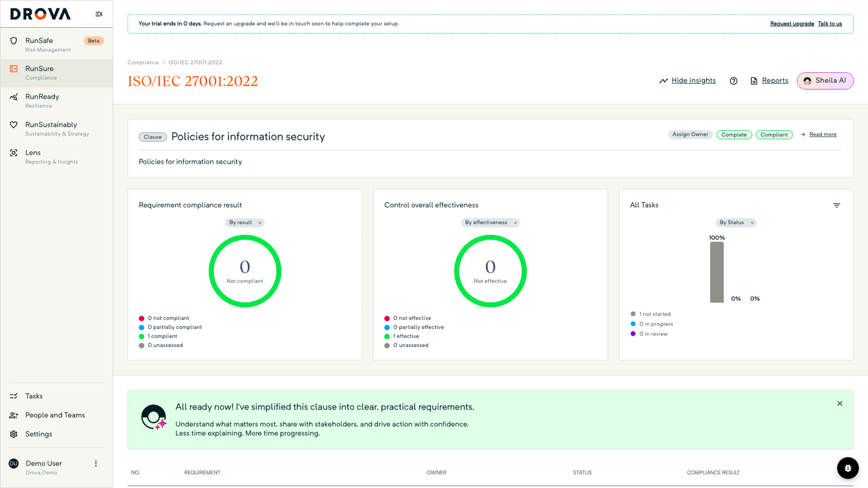Click the Read more link
The width and height of the screenshot is (868, 488).
pyautogui.click(x=823, y=134)
